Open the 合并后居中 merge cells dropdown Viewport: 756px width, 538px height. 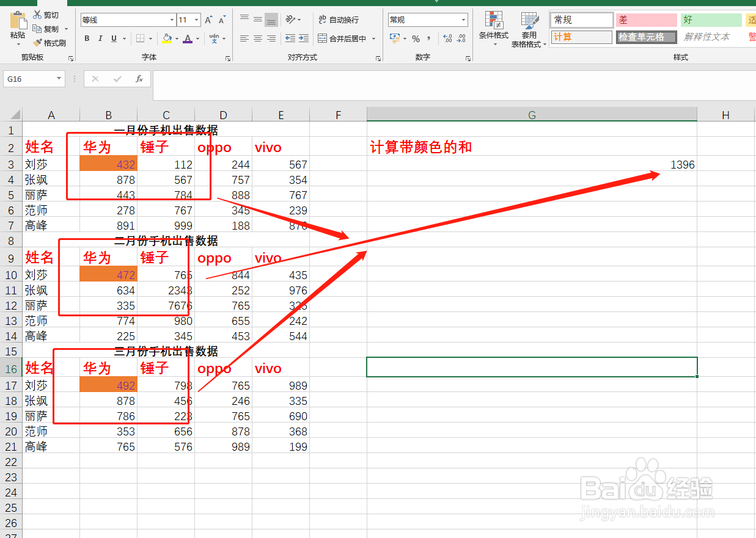(x=373, y=38)
